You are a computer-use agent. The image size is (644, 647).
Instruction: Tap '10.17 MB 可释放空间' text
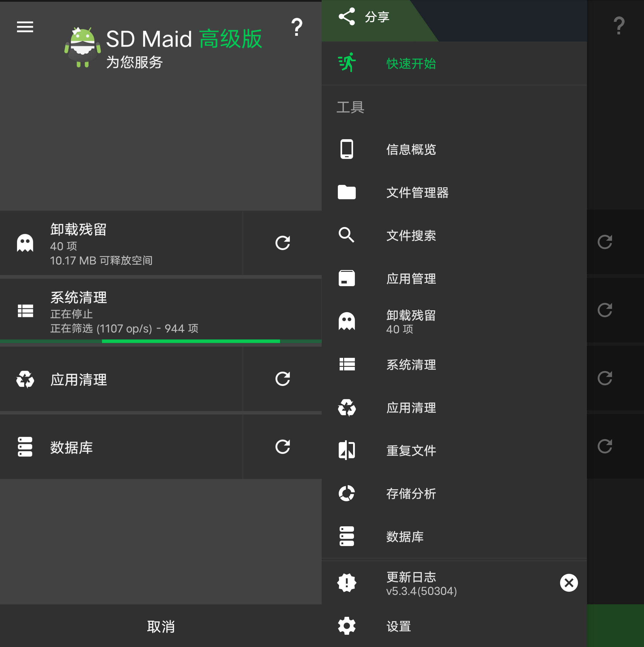(101, 260)
